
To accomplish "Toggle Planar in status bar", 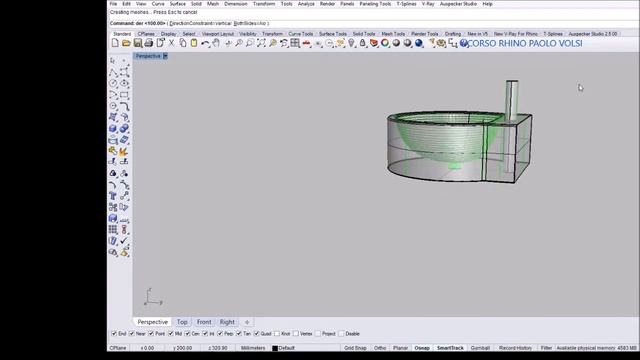I will [x=400, y=348].
